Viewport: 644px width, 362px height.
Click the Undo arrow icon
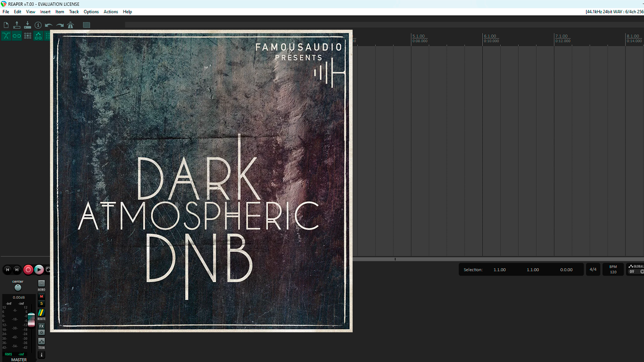tap(49, 25)
